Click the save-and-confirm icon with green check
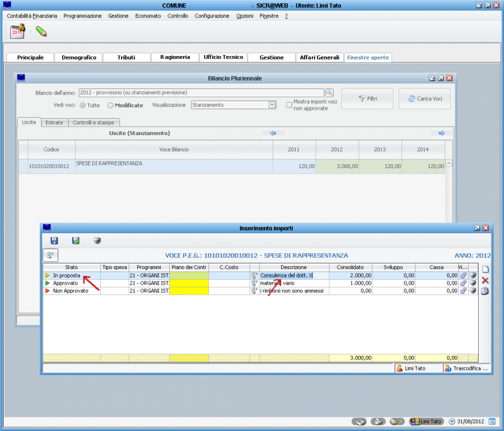 point(76,240)
